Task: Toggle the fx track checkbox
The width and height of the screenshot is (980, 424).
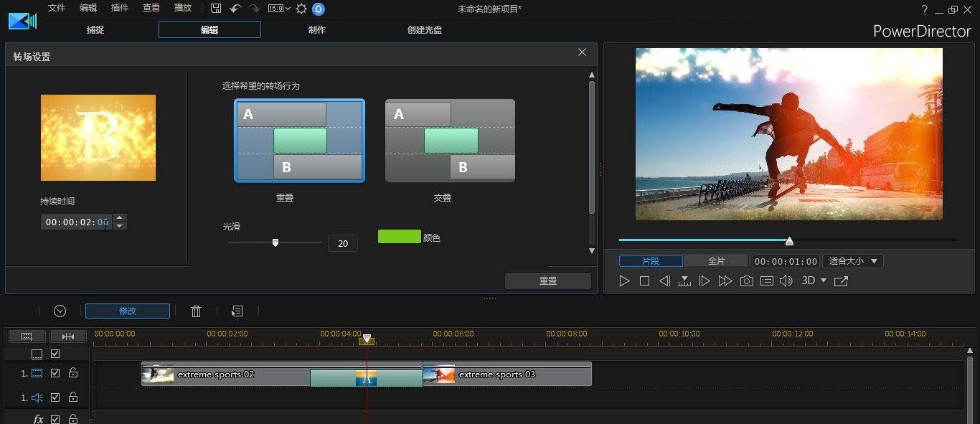Action: tap(55, 419)
